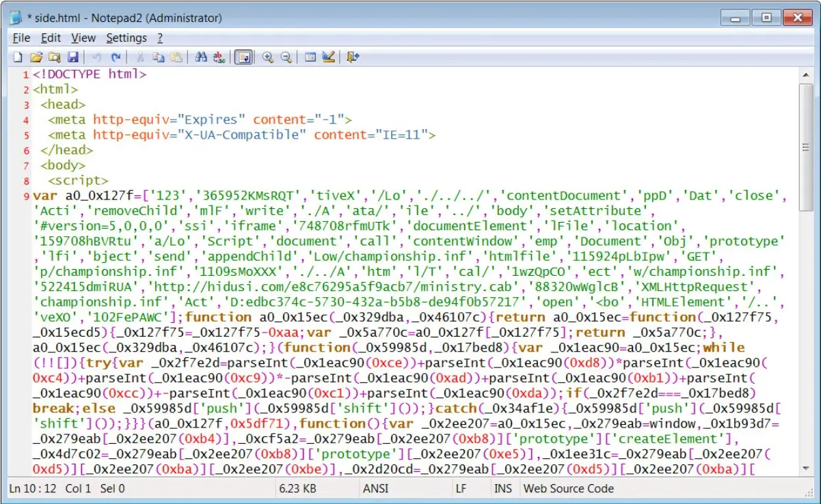Click the 6.23 KB status entry
Screen dimensions: 821x504
pos(298,488)
